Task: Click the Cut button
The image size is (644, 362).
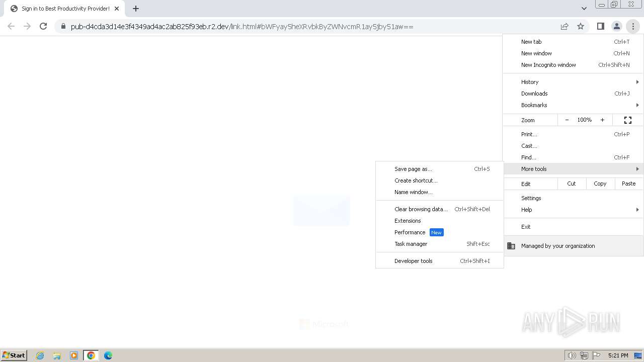Action: coord(572,184)
